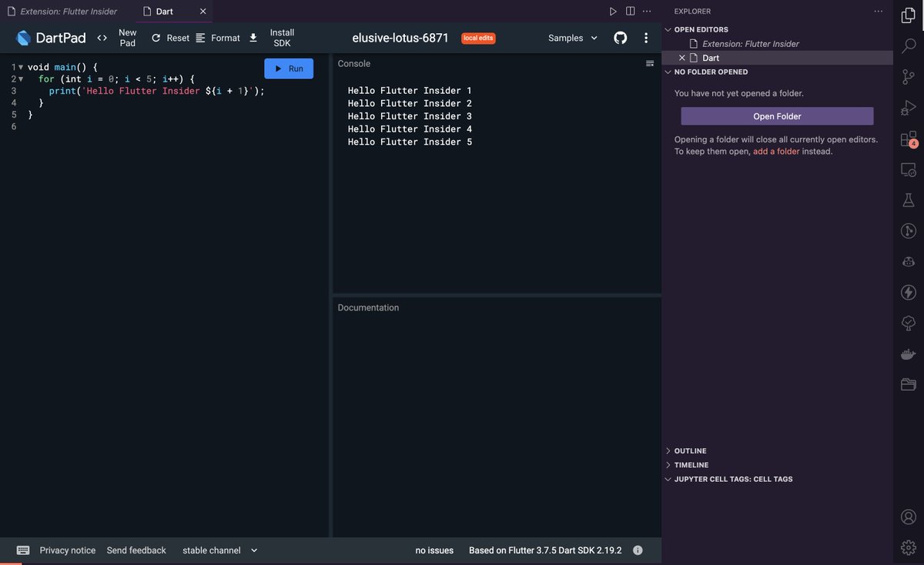Click the Send feedback link

[136, 550]
